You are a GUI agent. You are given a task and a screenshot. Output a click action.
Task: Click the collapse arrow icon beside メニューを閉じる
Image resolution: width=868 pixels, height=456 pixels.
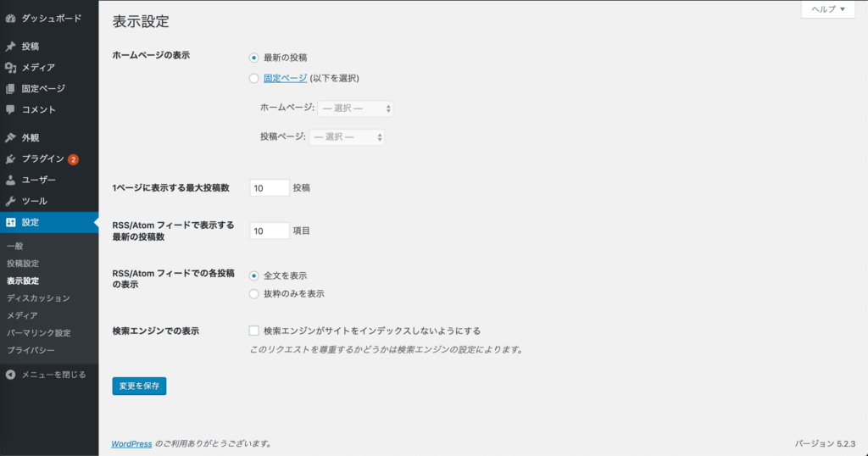10,375
